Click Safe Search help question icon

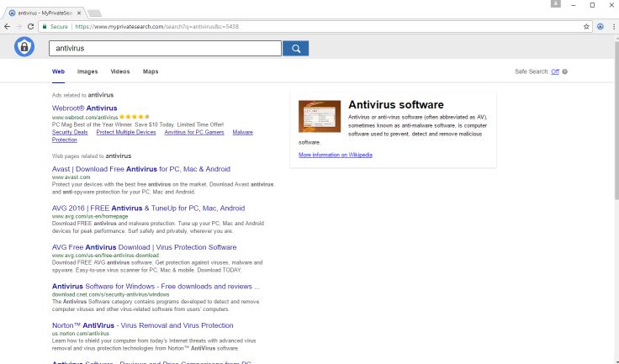(x=564, y=71)
